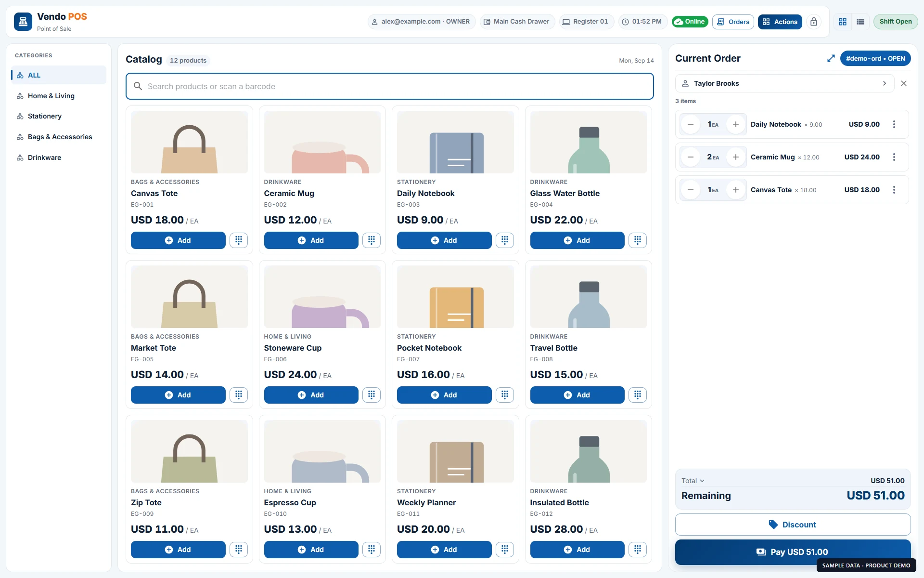Decrease Daily Notebook quantity
This screenshot has width=924, height=578.
click(691, 124)
